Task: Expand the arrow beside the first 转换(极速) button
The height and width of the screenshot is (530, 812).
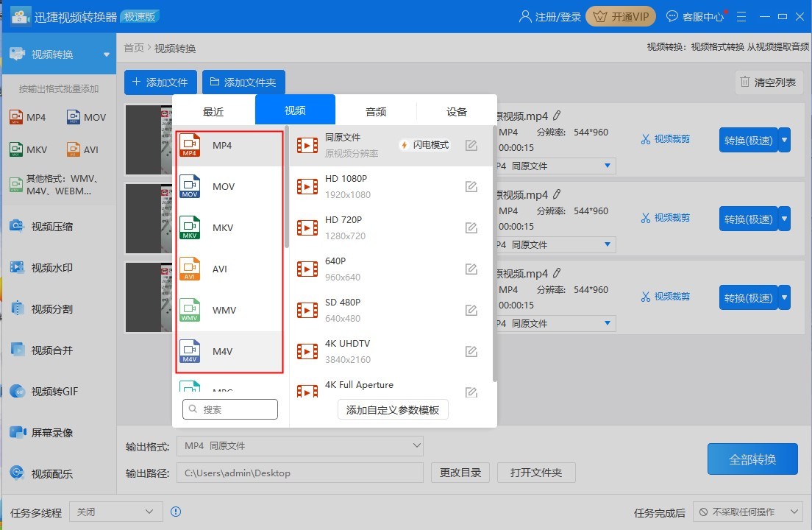Action: 783,140
